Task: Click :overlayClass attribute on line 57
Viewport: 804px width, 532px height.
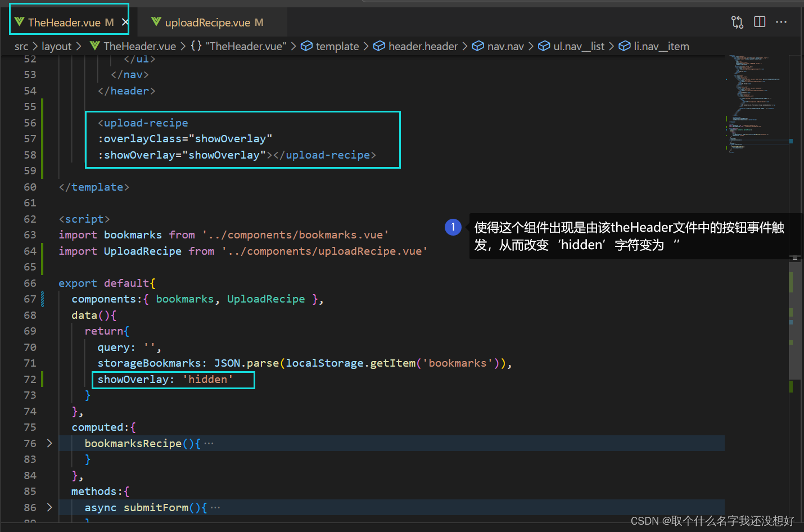Action: 143,138
